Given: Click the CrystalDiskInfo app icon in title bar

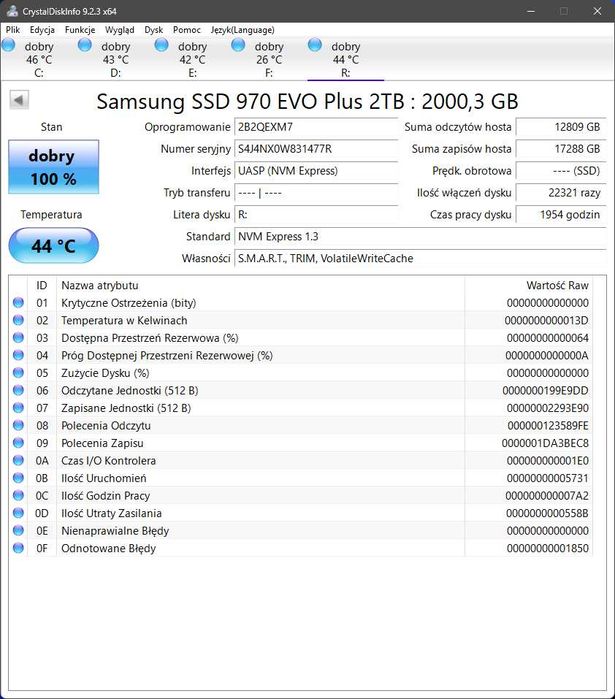Looking at the screenshot, I should coord(12,11).
